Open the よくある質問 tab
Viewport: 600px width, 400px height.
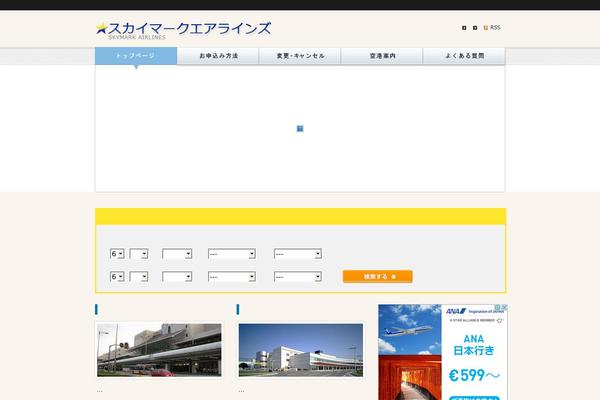[464, 56]
